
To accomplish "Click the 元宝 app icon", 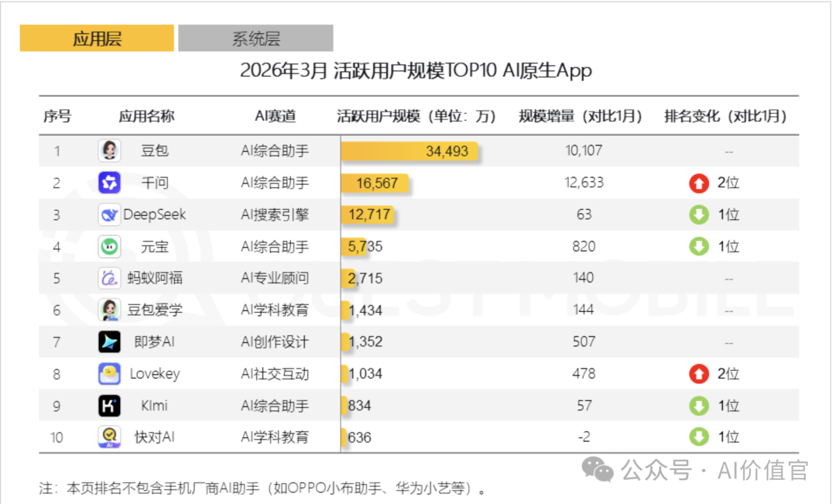I will [x=109, y=246].
